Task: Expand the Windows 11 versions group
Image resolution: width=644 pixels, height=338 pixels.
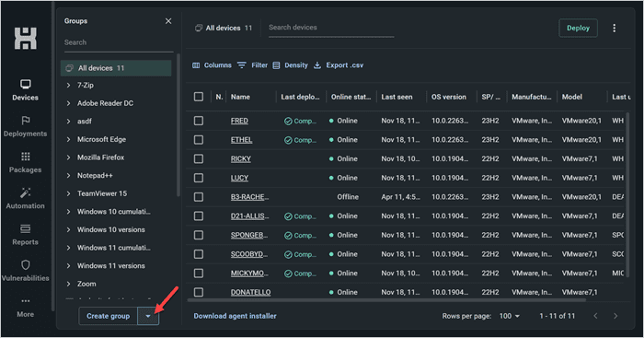Action: (x=68, y=266)
